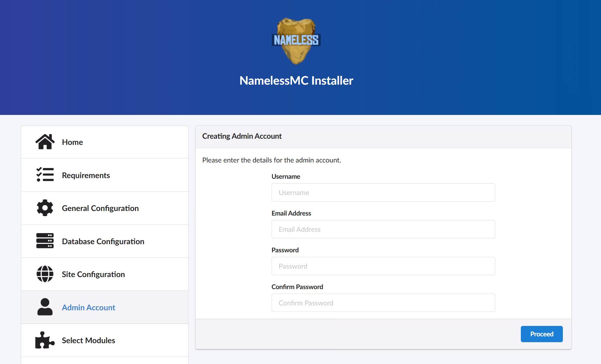Viewport: 601px width, 364px height.
Task: Focus the Username input field
Action: coord(383,192)
